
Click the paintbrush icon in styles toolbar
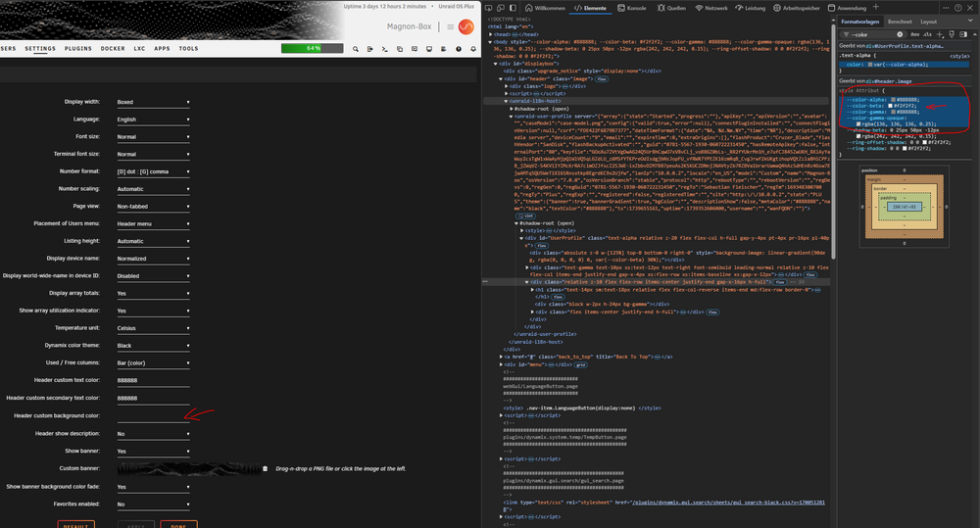[952, 34]
